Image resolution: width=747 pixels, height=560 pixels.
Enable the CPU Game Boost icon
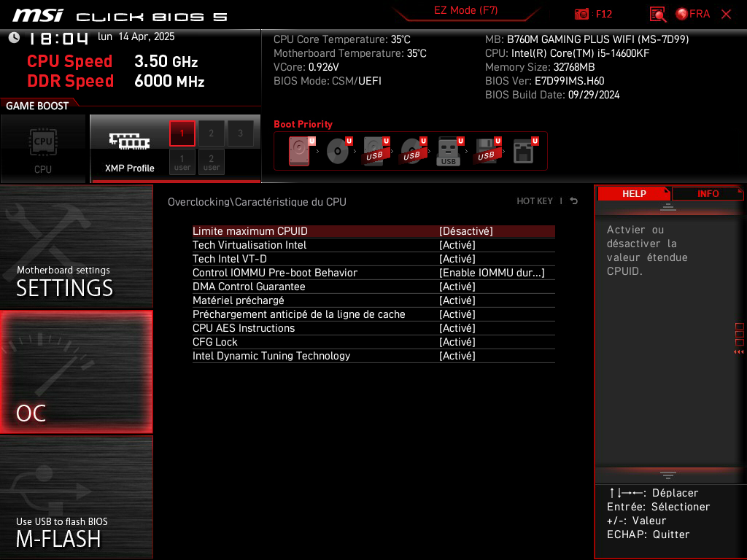pos(43,142)
